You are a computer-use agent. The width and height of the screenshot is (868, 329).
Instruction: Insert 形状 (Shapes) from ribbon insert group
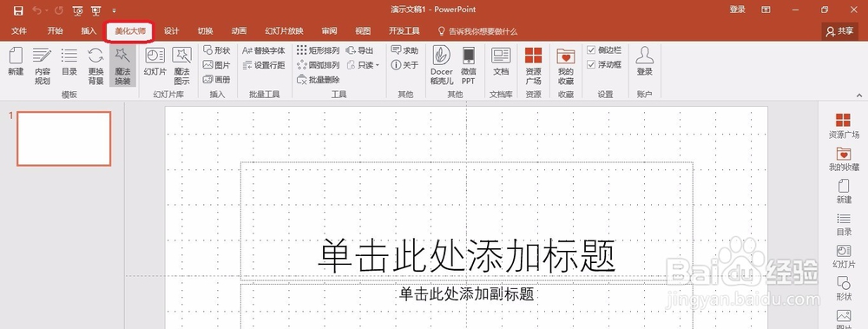pos(216,50)
